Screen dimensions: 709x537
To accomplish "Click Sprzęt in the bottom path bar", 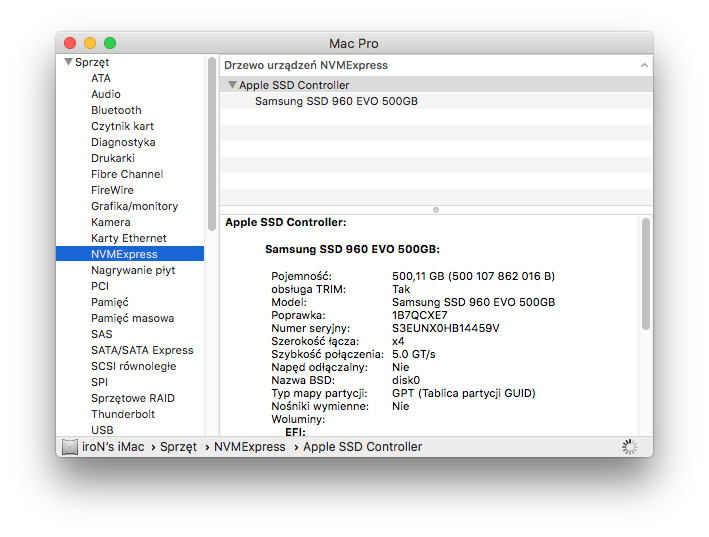I will [178, 447].
